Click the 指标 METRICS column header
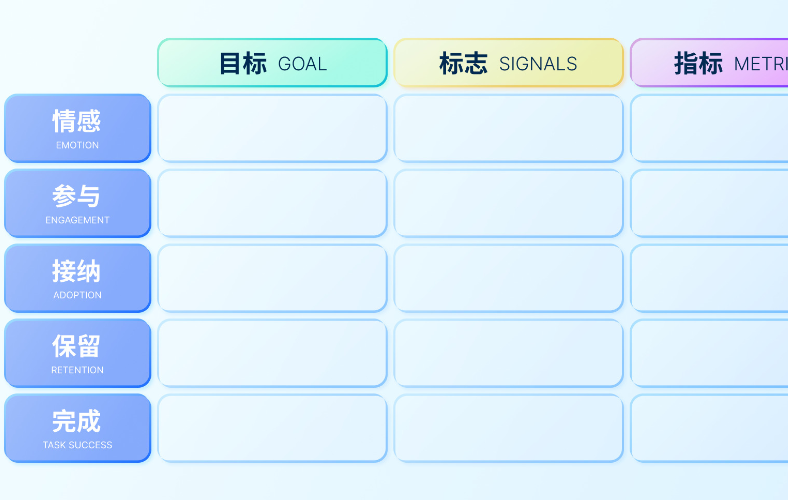 pyautogui.click(x=710, y=63)
